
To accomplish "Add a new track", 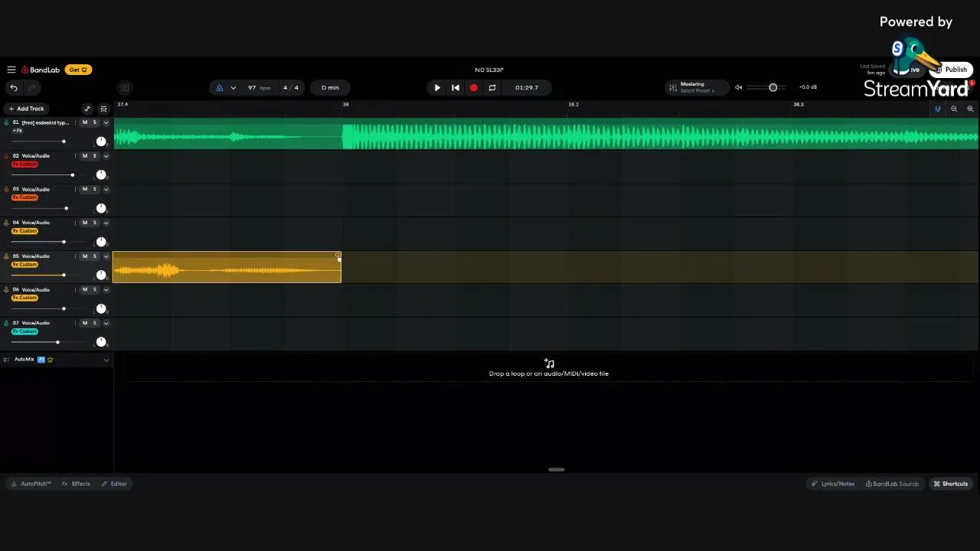I will [27, 109].
